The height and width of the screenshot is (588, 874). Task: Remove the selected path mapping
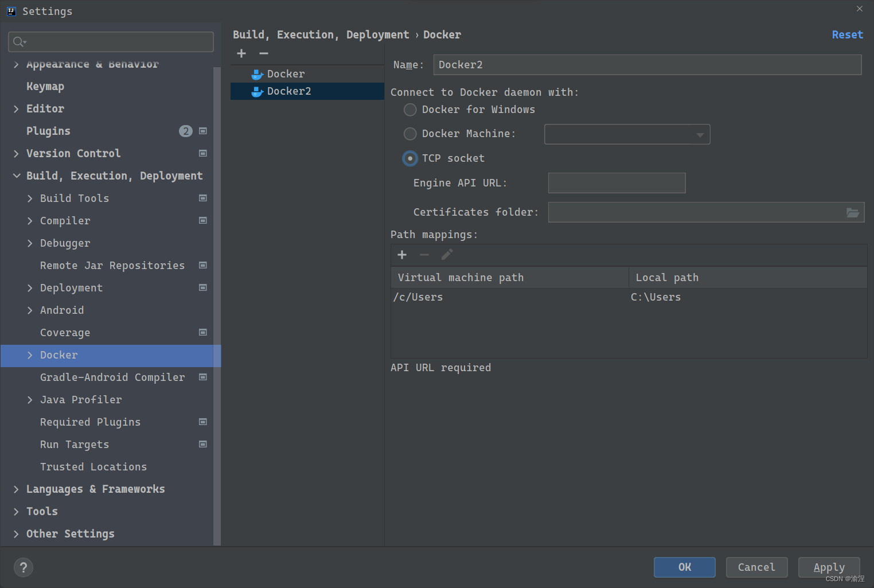[424, 255]
